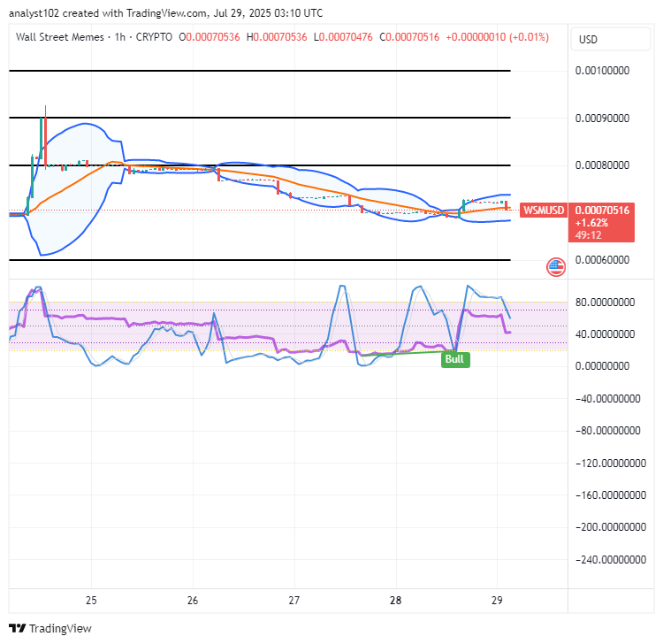
Task: Click the horizontal line at 0.00100000
Action: tap(260, 71)
